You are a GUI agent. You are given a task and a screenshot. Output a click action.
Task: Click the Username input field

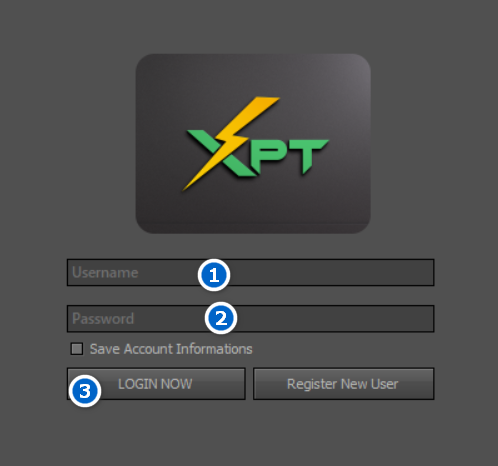pos(250,272)
